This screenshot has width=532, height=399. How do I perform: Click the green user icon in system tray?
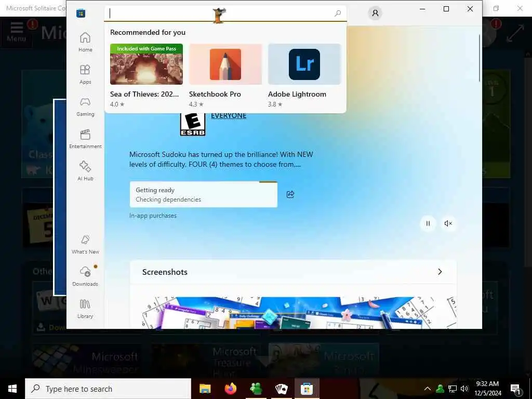440,389
